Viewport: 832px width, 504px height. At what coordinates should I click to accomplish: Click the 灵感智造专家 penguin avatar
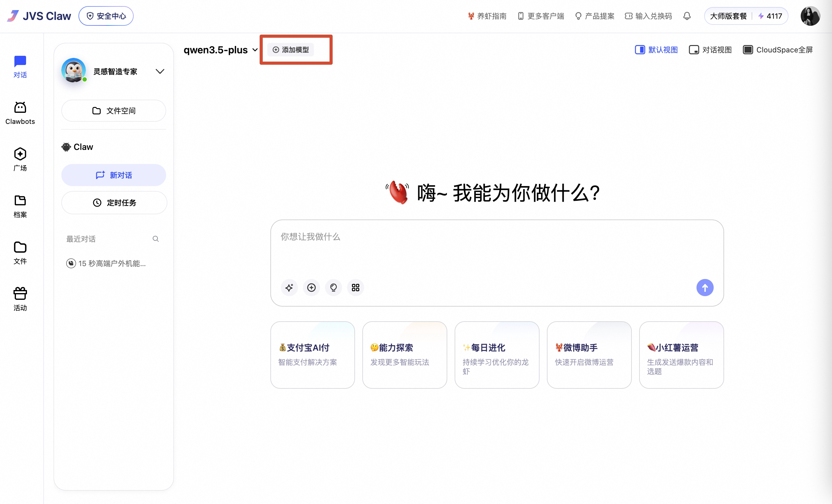pos(74,71)
